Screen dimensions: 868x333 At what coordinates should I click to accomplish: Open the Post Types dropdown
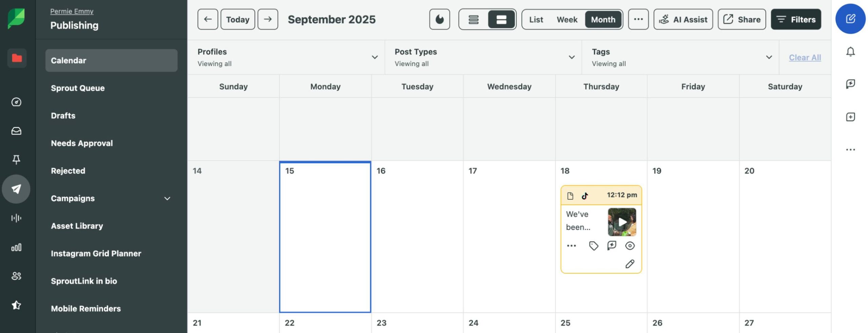click(572, 57)
